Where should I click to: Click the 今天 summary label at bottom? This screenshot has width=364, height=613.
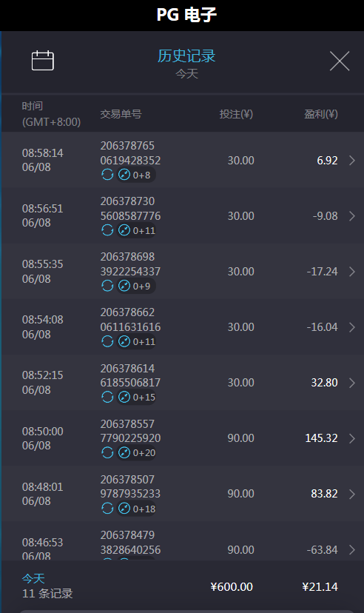pyautogui.click(x=33, y=578)
